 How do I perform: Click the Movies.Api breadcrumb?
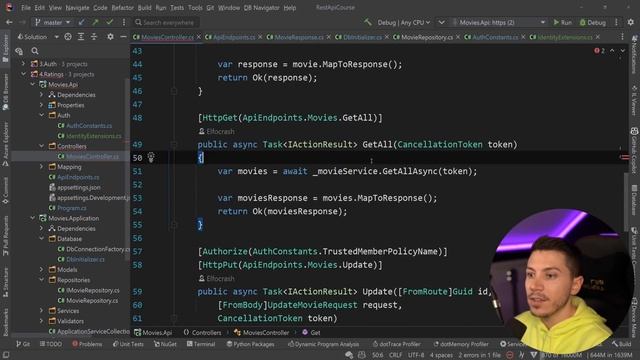[x=153, y=333]
